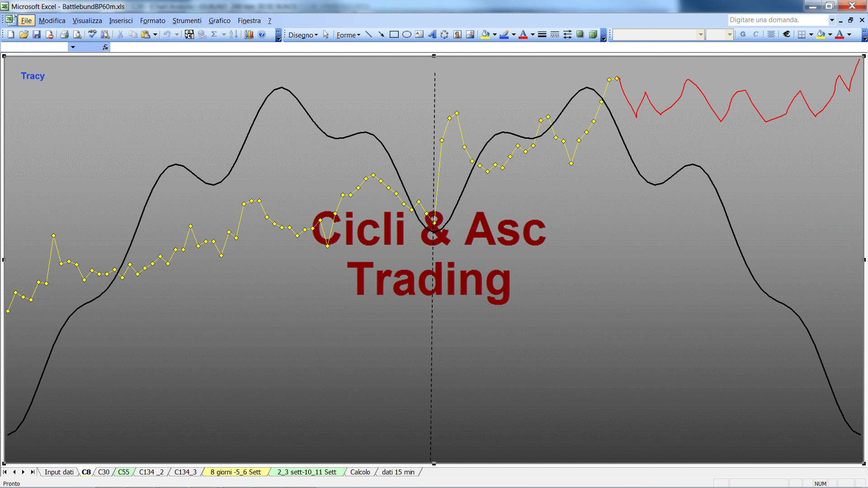Toggle Italic (C) formatting
The image size is (868, 488).
755,34
